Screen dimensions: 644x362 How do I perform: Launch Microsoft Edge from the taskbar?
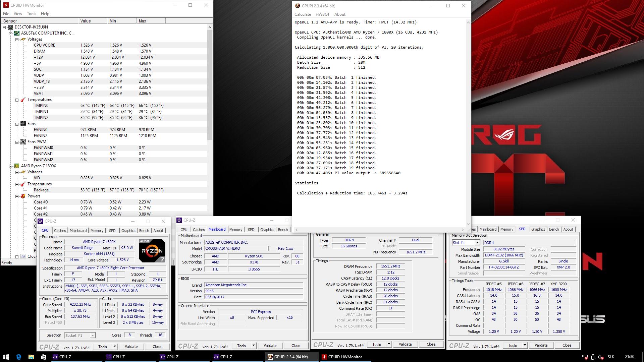tap(19, 357)
